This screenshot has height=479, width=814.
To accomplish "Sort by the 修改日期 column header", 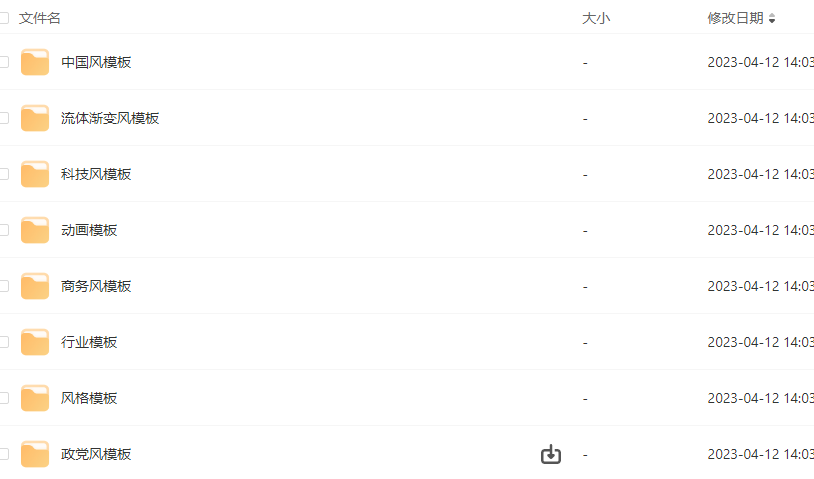I will point(735,18).
